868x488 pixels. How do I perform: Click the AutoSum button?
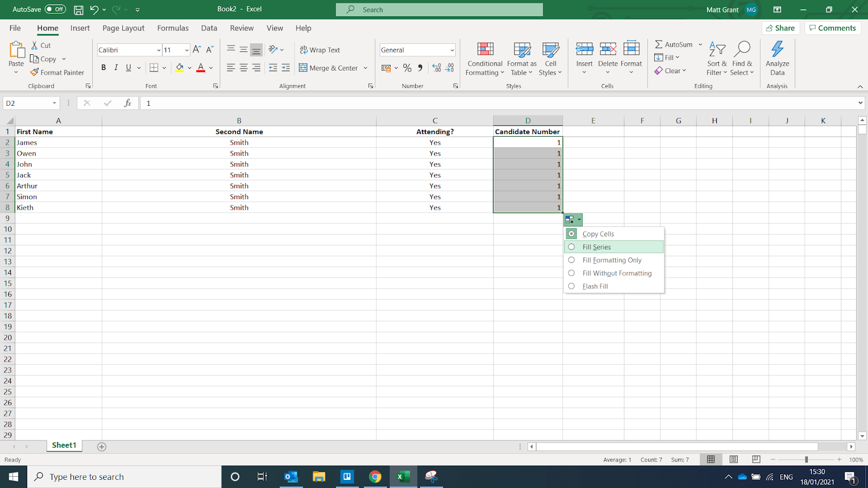pyautogui.click(x=674, y=44)
